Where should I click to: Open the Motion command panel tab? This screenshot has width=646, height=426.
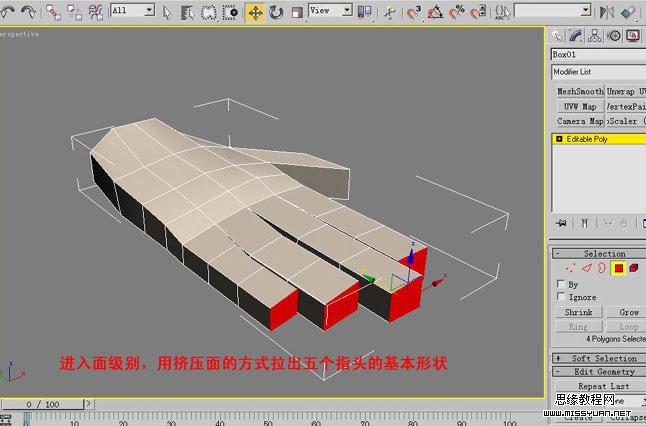point(614,36)
